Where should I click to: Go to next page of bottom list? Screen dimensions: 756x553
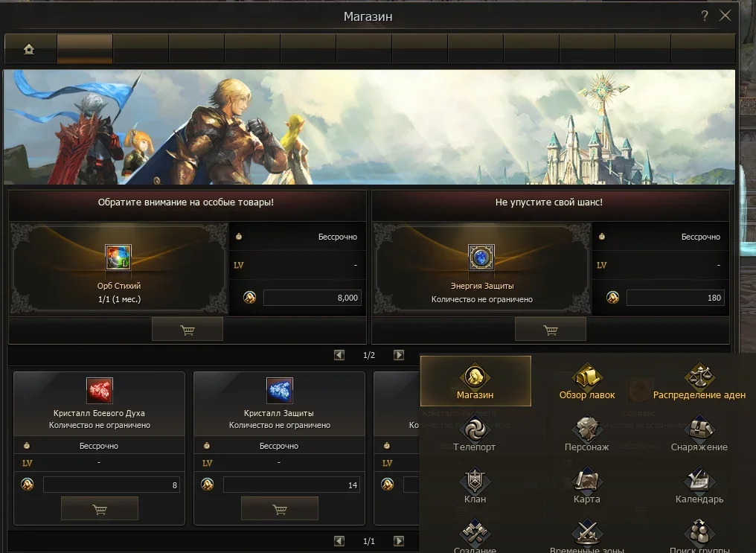[399, 541]
